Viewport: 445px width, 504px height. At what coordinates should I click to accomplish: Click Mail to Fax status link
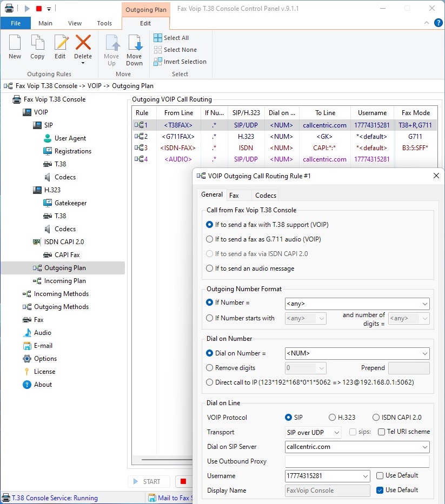pyautogui.click(x=170, y=498)
